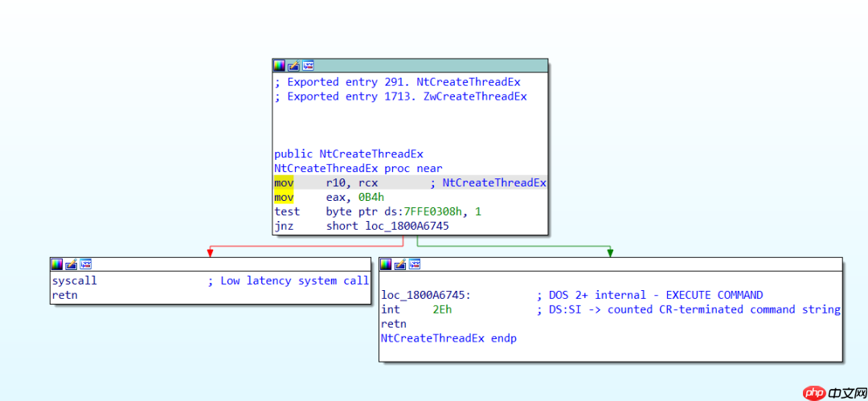Click the color icon on the syscall node
Viewport: 868px width, 401px height.
click(57, 264)
